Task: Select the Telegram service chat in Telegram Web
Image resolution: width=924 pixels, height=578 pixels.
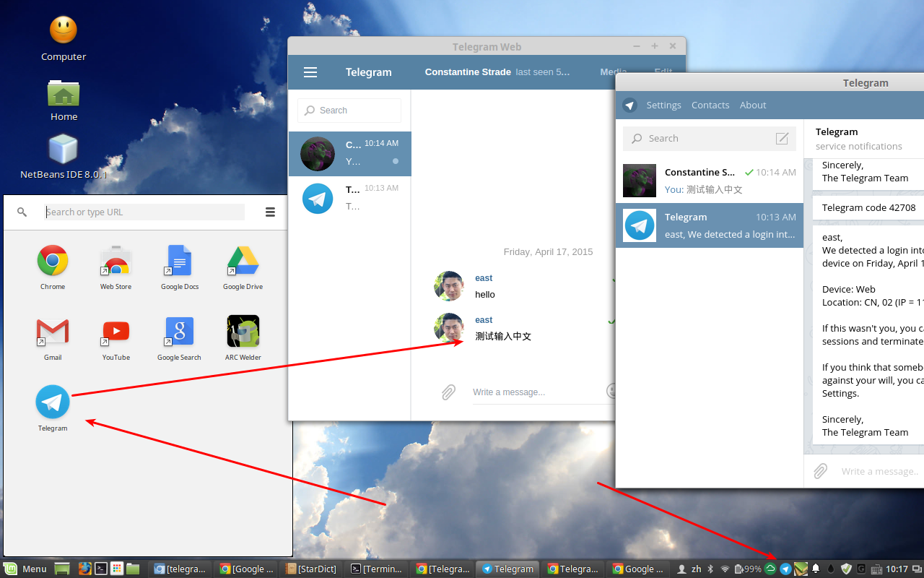Action: [349, 199]
